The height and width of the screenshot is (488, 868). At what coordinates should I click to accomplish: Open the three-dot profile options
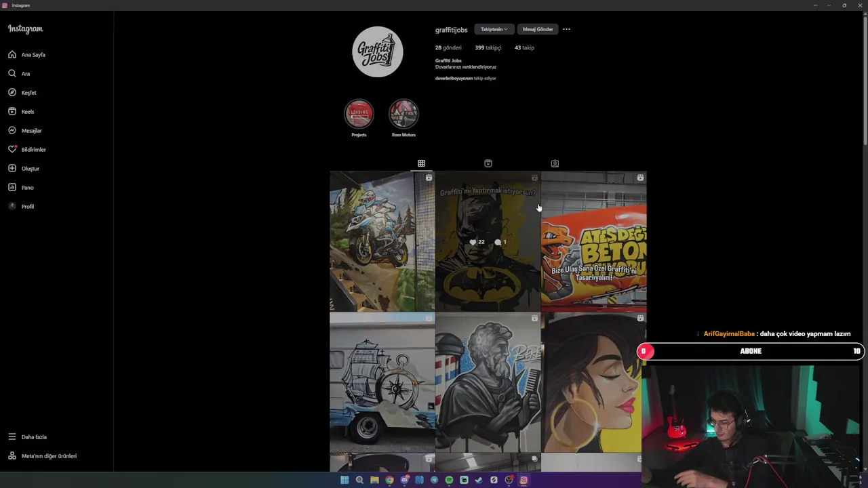point(566,29)
